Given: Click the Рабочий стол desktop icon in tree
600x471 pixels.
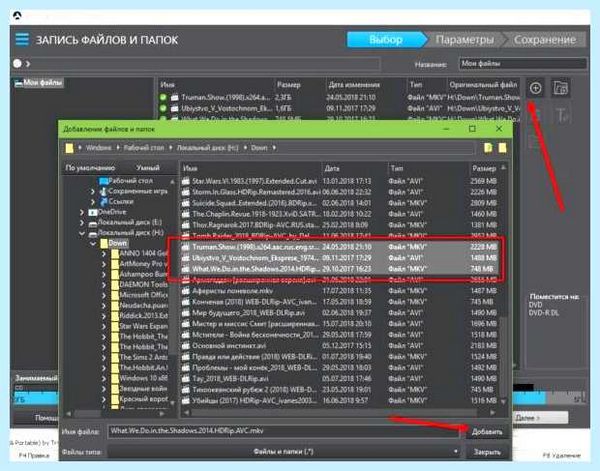Looking at the screenshot, I should (x=103, y=181).
